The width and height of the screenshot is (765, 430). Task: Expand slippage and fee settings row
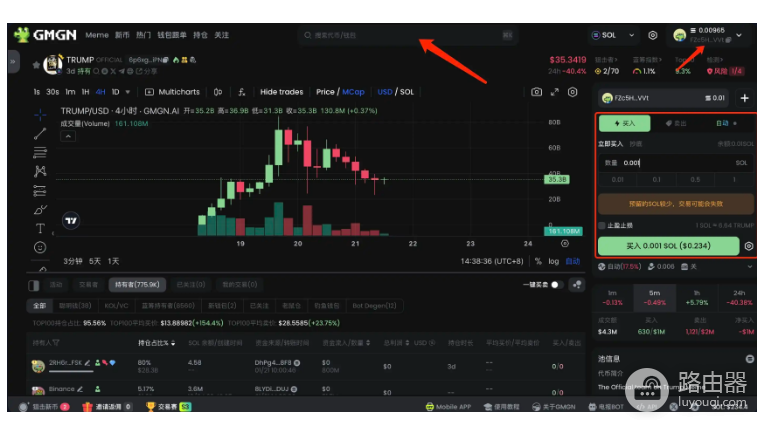749,266
